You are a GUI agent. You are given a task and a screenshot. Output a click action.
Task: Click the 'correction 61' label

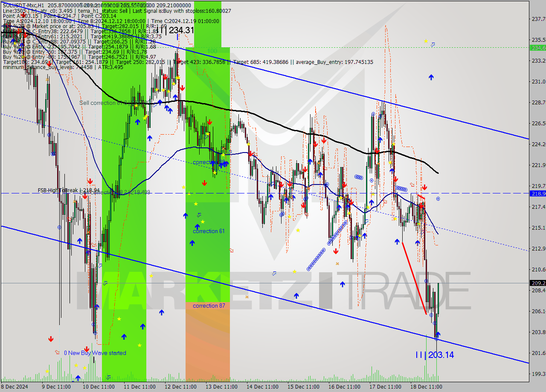pyautogui.click(x=209, y=231)
